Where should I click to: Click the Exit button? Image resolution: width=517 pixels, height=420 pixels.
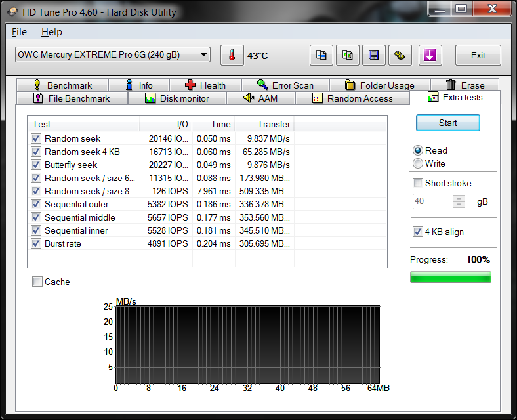coord(478,56)
